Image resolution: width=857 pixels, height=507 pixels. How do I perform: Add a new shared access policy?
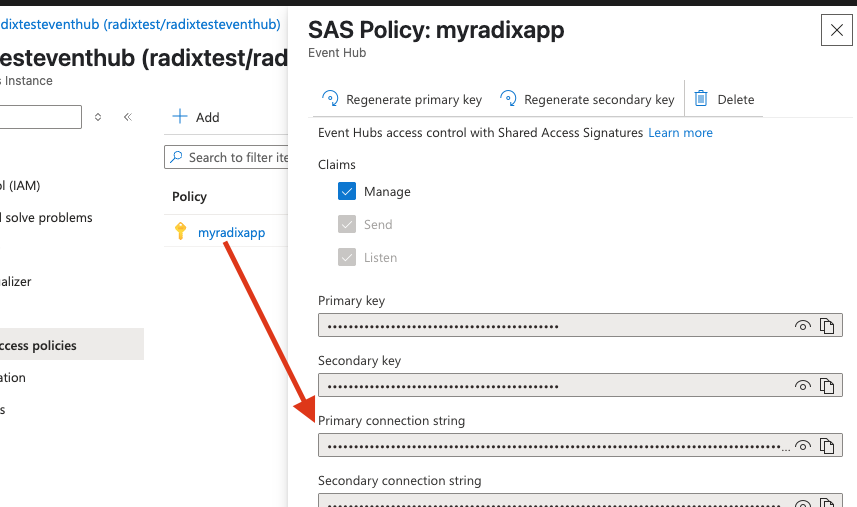pyautogui.click(x=196, y=117)
